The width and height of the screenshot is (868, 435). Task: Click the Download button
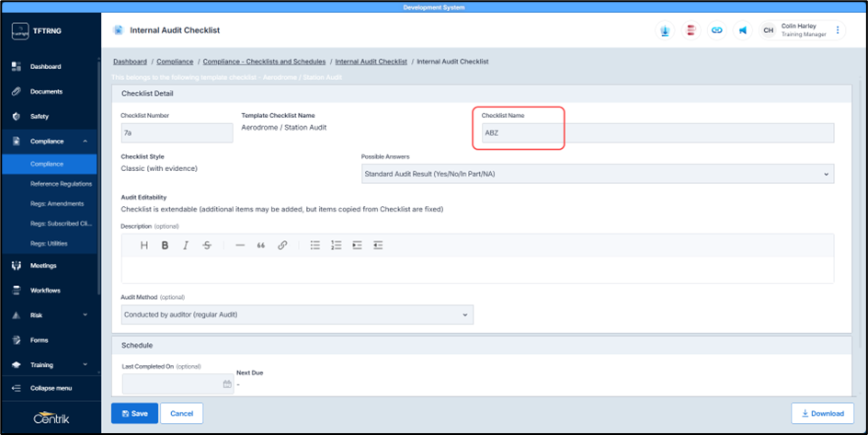point(822,413)
